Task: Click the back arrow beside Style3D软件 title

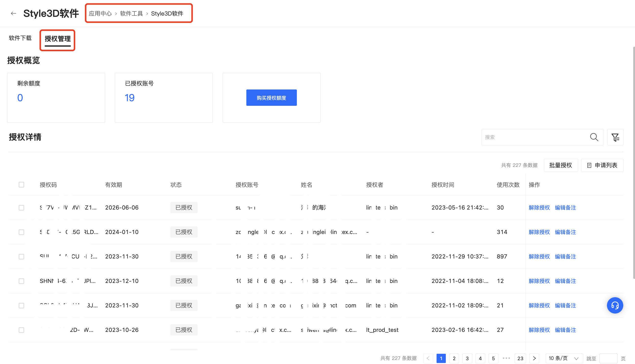Action: 14,13
